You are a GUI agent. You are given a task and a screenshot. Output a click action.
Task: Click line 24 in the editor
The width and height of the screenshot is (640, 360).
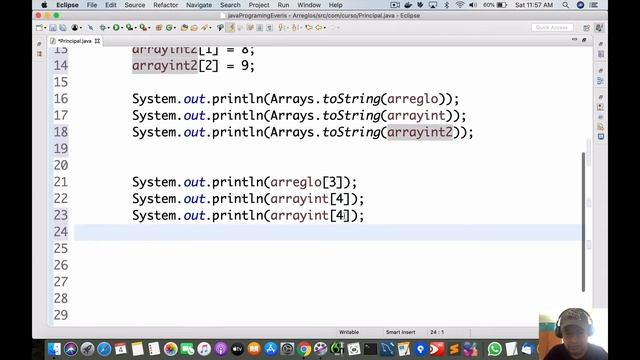(327, 232)
